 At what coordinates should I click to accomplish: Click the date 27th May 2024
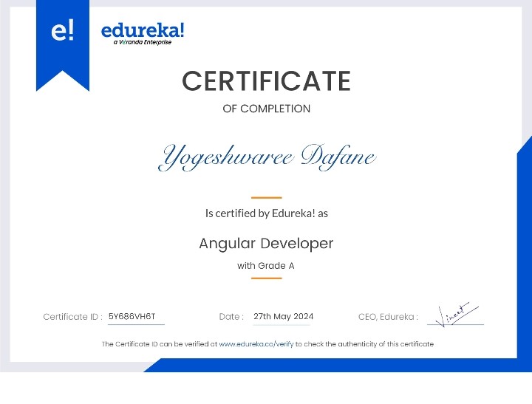[x=283, y=317]
